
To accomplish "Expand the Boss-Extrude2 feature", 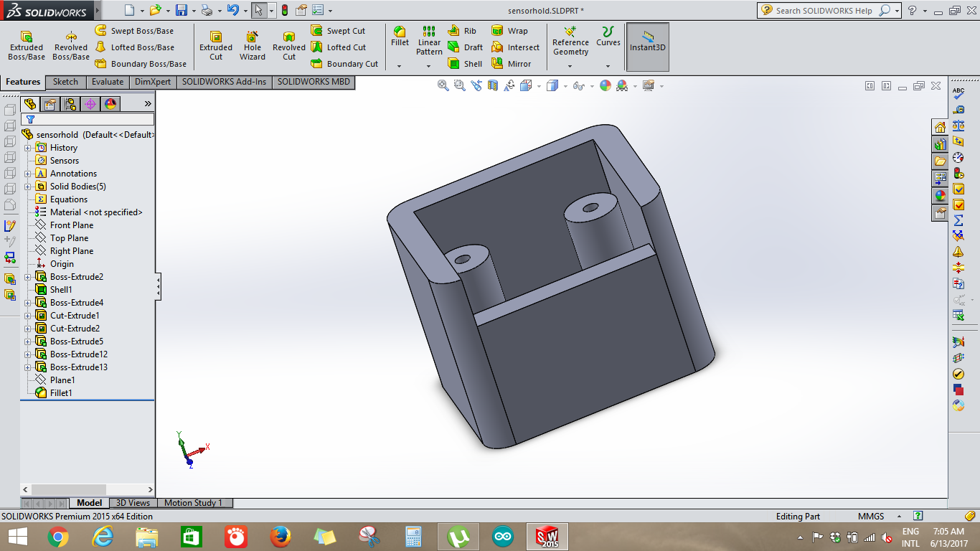I will click(28, 277).
